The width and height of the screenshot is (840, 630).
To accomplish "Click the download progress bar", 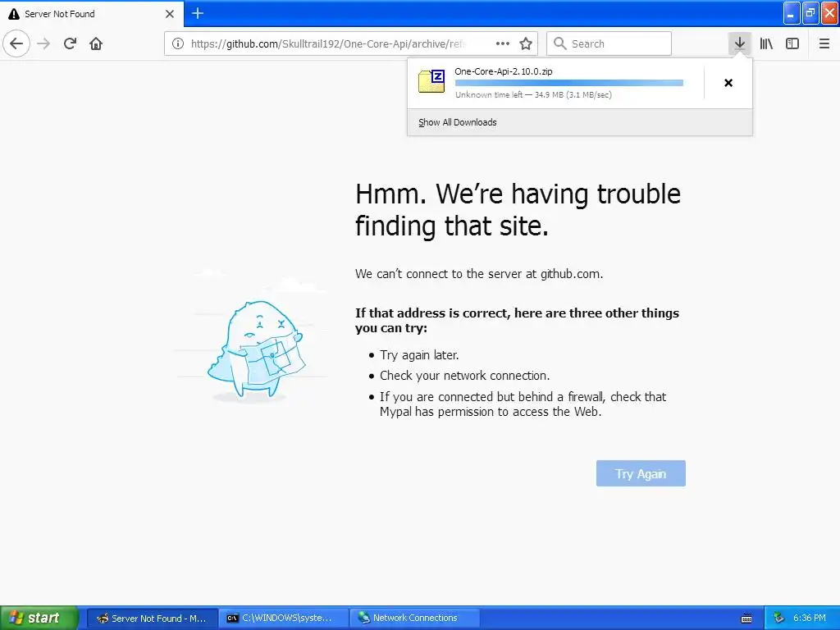I will pyautogui.click(x=569, y=83).
